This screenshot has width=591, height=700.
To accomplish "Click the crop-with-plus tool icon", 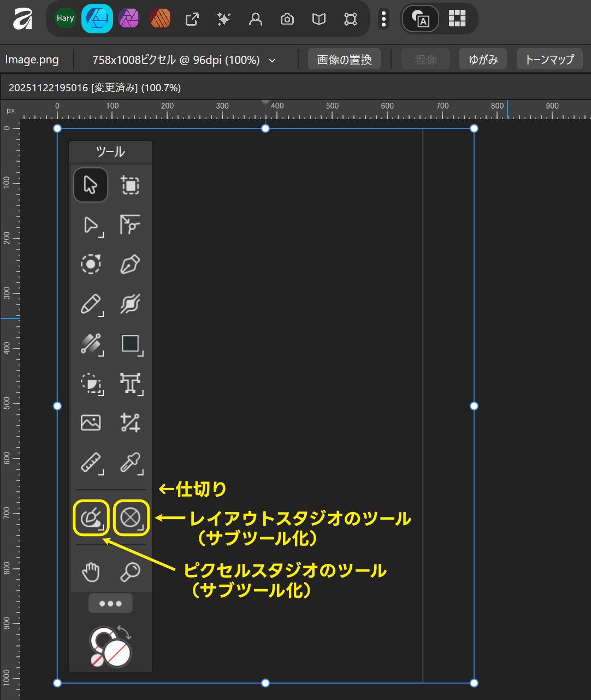I will (130, 422).
